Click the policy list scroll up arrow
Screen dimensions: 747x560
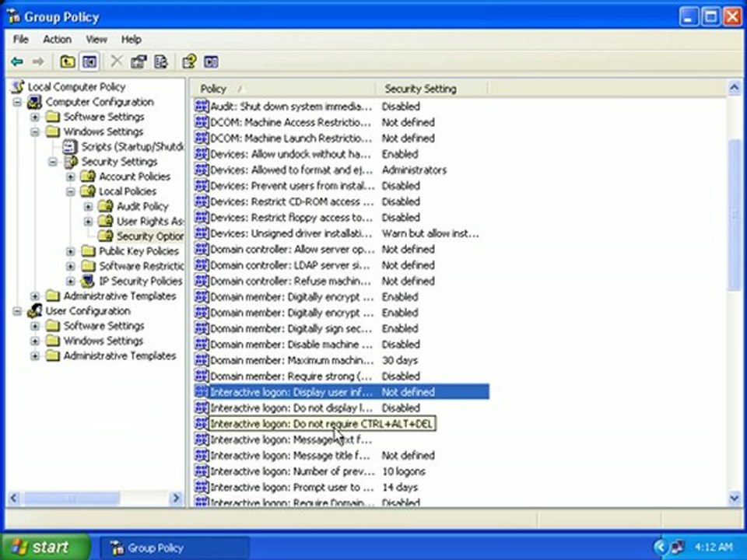(x=734, y=88)
